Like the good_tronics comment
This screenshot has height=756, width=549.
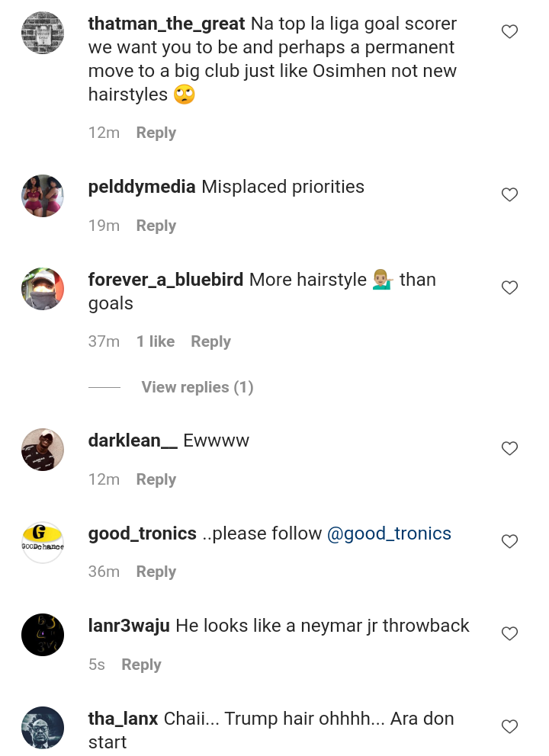pyautogui.click(x=509, y=542)
